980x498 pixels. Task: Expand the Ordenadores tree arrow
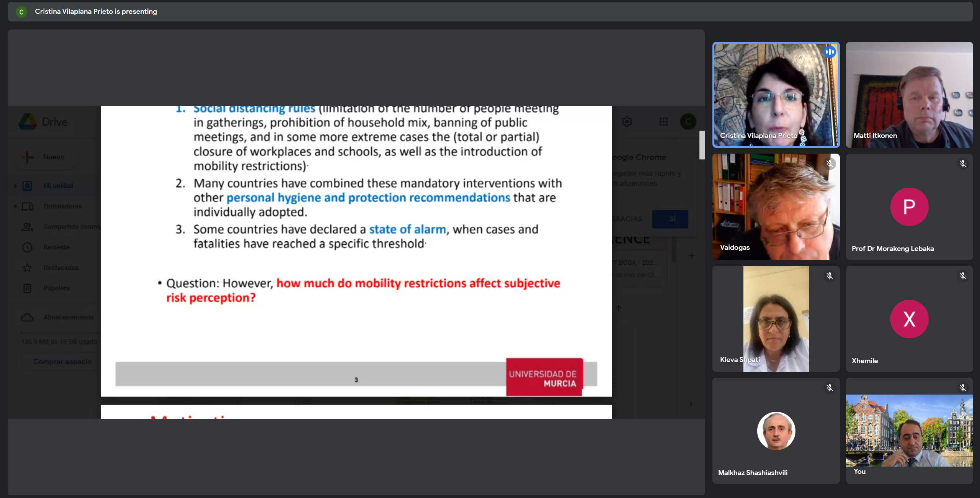coord(15,206)
